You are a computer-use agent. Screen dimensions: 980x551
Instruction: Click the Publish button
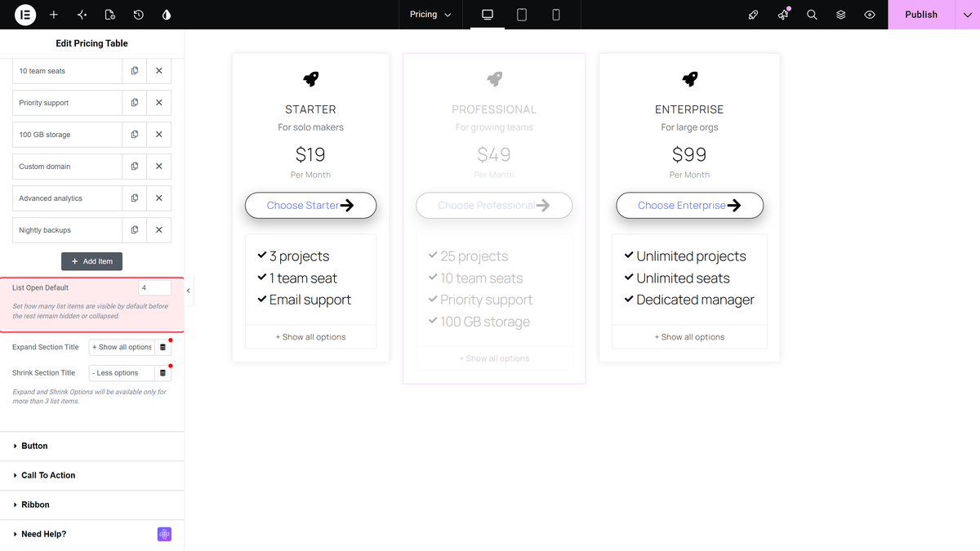coord(921,15)
